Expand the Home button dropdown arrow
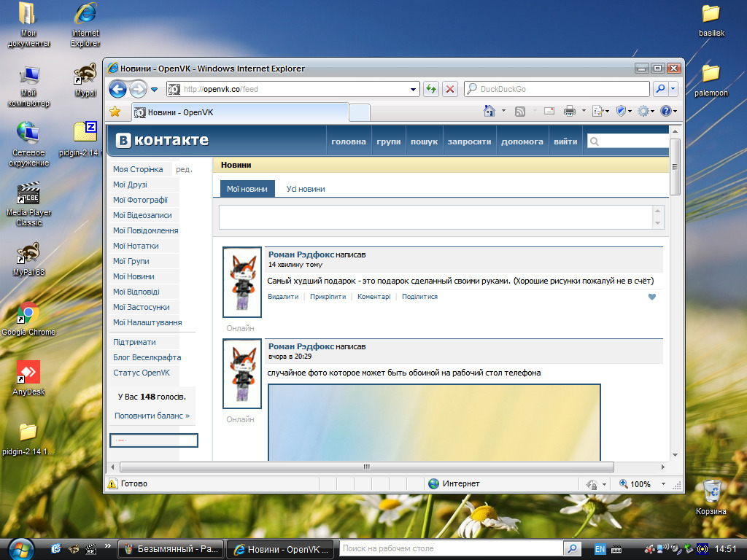This screenshot has height=560, width=747. 503,111
